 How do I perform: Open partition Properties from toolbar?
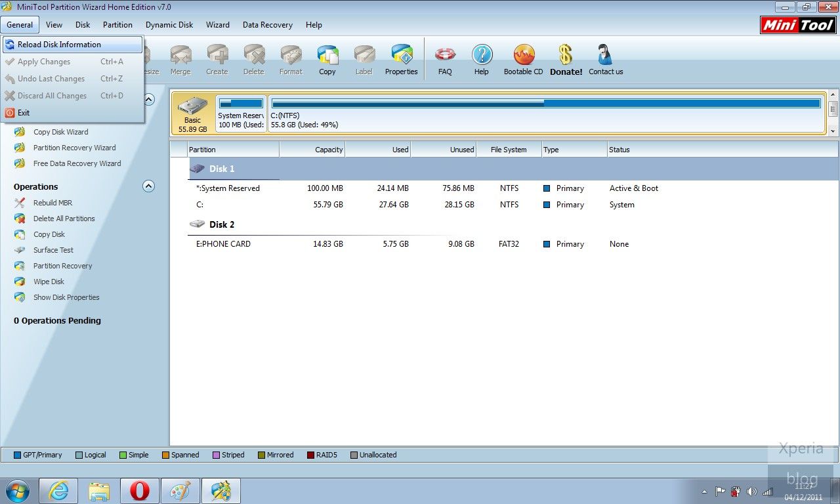click(402, 60)
